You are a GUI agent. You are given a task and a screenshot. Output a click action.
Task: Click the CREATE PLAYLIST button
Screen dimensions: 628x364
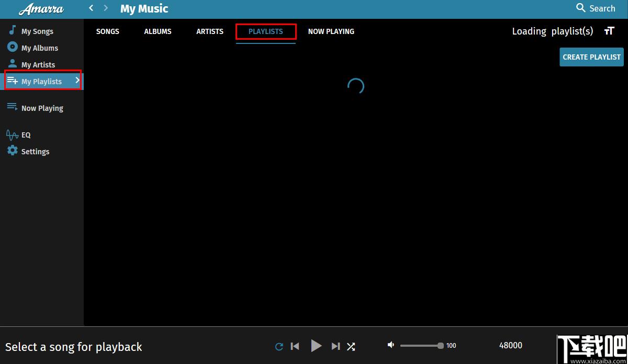pos(591,57)
